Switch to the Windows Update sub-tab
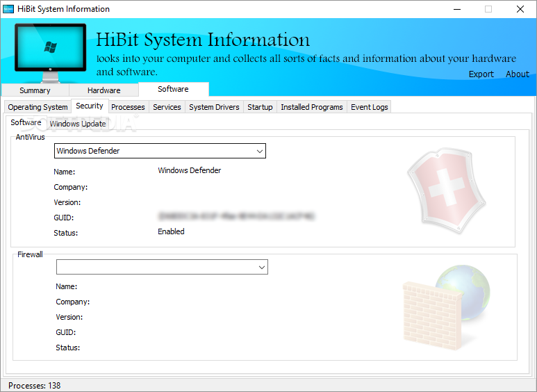The height and width of the screenshot is (392, 537). click(78, 124)
